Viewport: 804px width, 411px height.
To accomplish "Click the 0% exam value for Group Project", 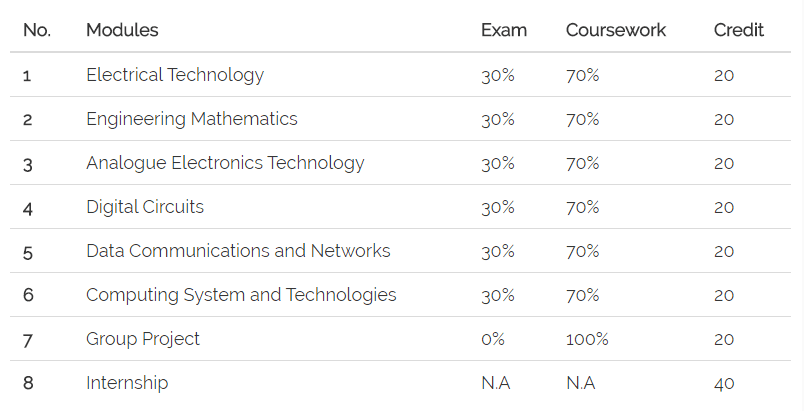I will (493, 339).
